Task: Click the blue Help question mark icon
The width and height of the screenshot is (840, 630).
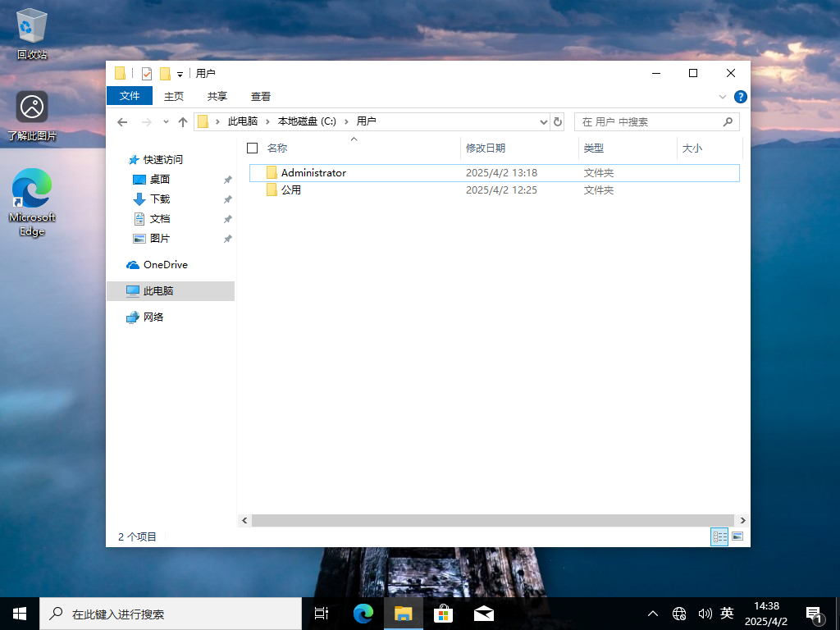Action: [x=741, y=97]
